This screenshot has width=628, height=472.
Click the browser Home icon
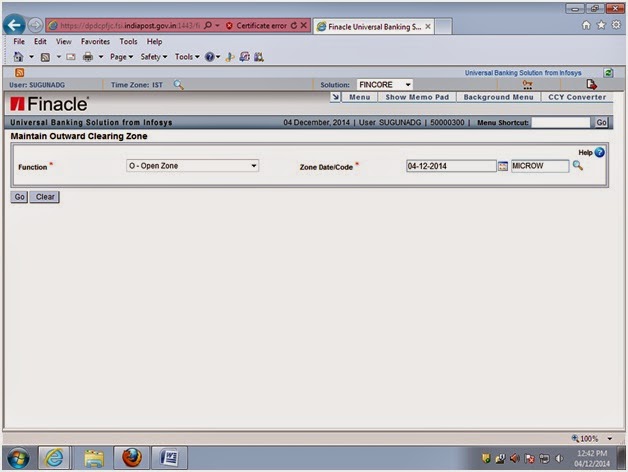[x=586, y=25]
